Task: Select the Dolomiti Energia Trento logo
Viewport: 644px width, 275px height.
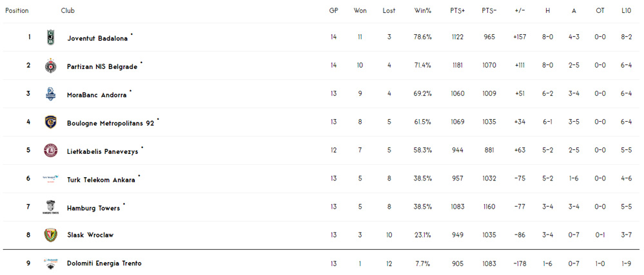Action: [x=50, y=263]
